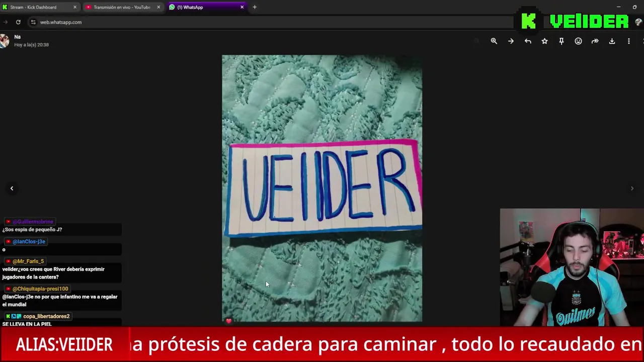The height and width of the screenshot is (362, 644).
Task: Open more options three-dot menu
Action: [628, 41]
